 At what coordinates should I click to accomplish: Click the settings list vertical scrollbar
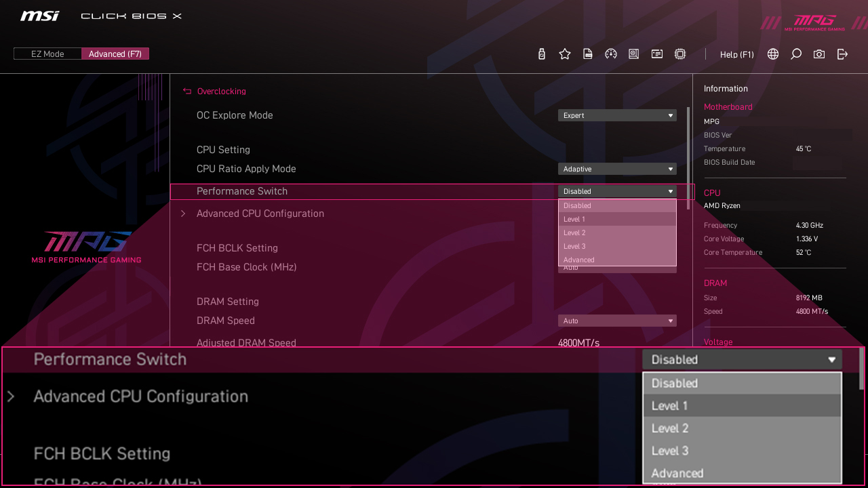pyautogui.click(x=688, y=157)
